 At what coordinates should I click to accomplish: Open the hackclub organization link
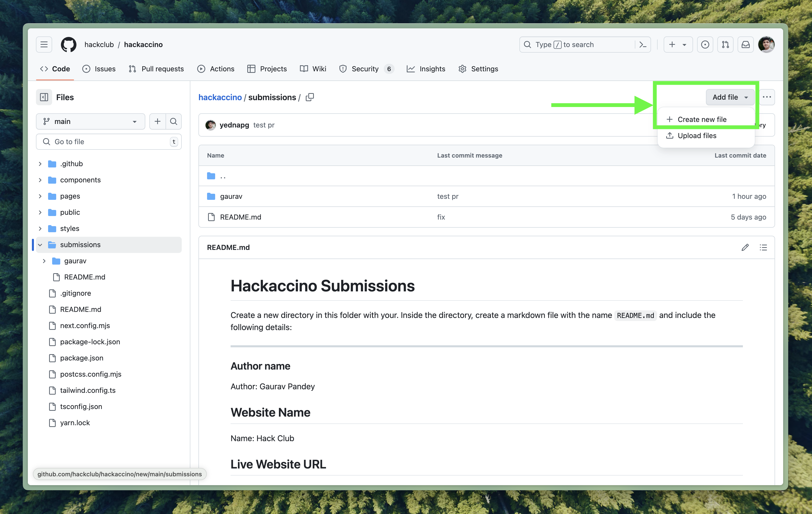[x=99, y=45]
